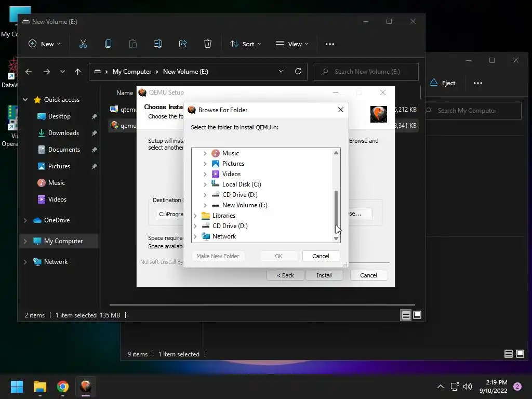The width and height of the screenshot is (532, 399).
Task: Open the View dropdown menu
Action: [x=292, y=44]
